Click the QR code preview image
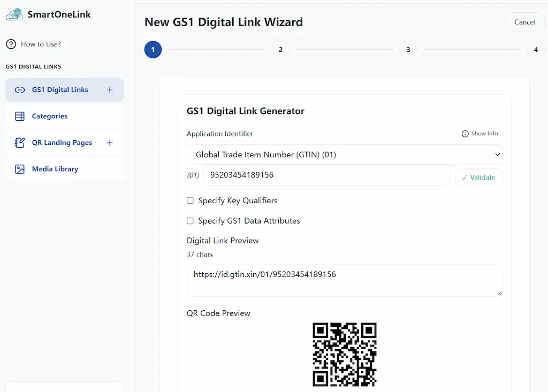Screen dimensions: 548x392 tap(344, 354)
